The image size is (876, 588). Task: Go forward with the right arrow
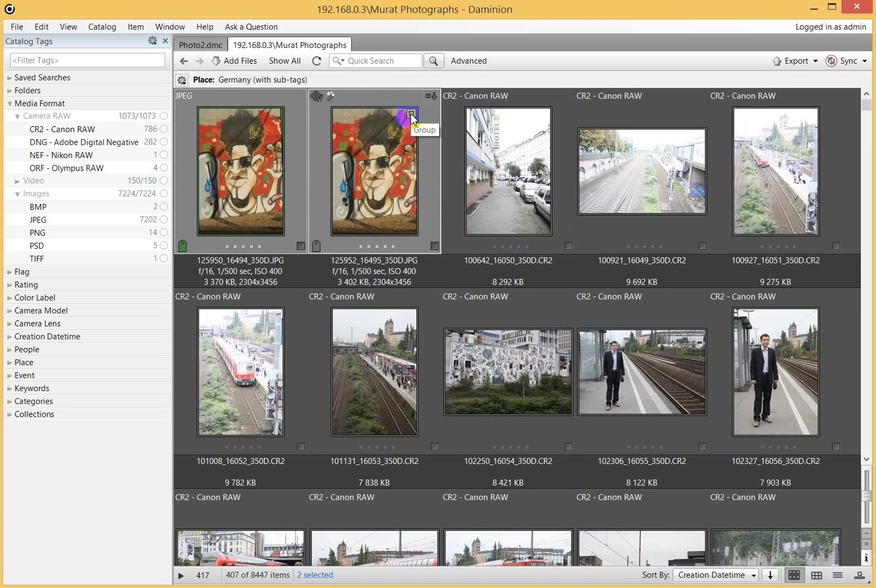coord(200,61)
